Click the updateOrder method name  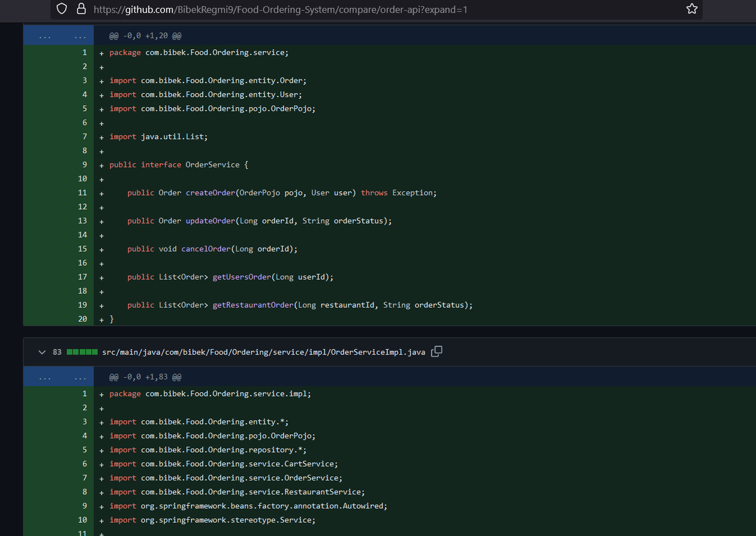pos(210,221)
